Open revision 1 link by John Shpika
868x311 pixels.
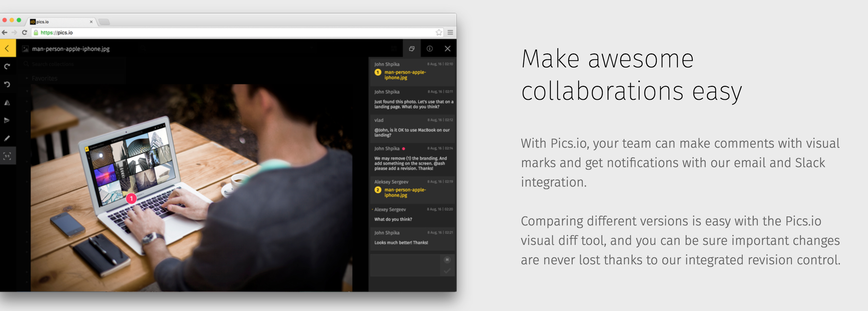pyautogui.click(x=405, y=75)
